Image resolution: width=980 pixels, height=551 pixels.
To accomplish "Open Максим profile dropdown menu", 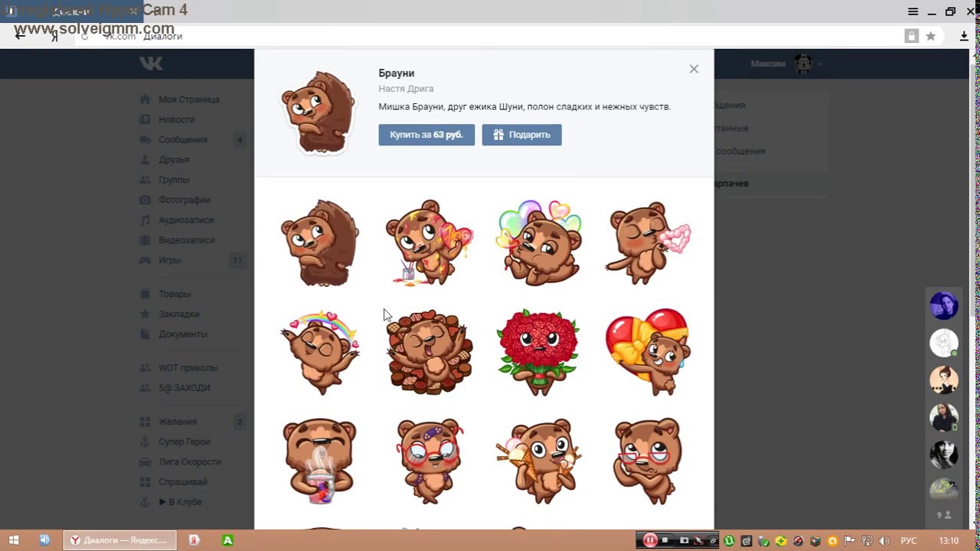I will pos(786,64).
